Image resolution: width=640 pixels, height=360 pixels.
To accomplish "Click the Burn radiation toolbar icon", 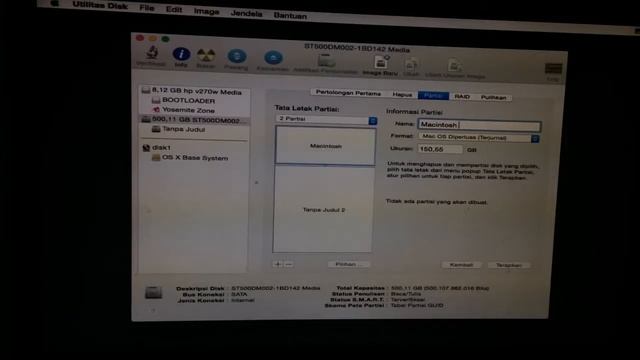I will (x=206, y=55).
